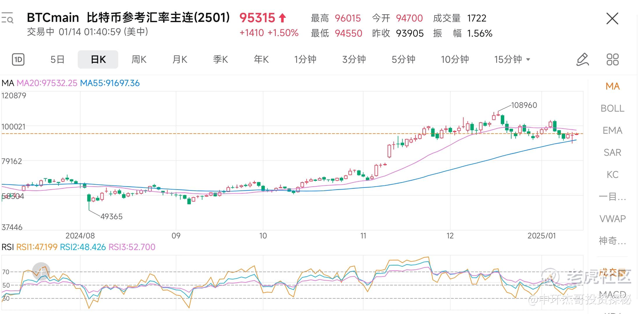Select the SAR indicator
The image size is (644, 314).
point(612,153)
